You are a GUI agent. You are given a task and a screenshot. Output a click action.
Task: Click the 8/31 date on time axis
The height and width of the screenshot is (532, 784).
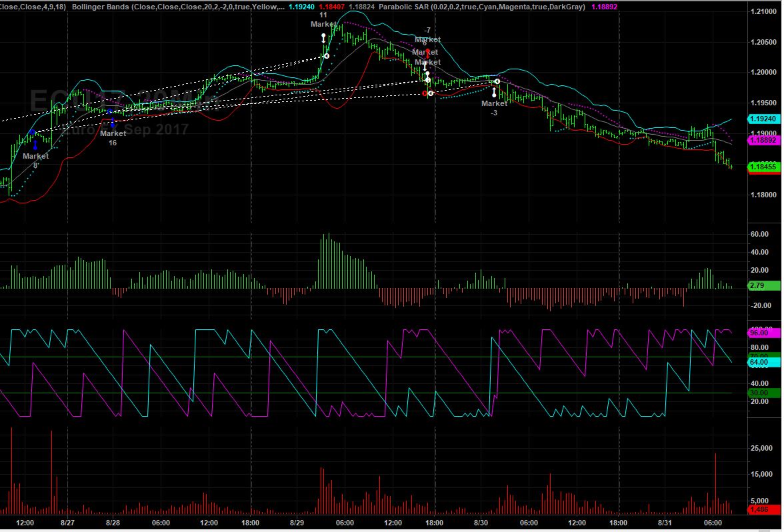(664, 523)
